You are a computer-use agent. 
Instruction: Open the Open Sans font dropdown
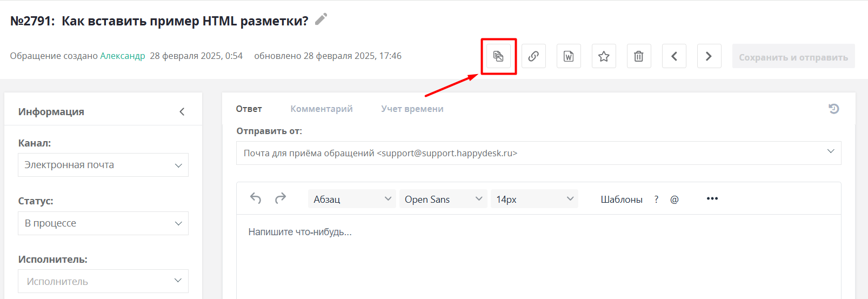point(443,199)
